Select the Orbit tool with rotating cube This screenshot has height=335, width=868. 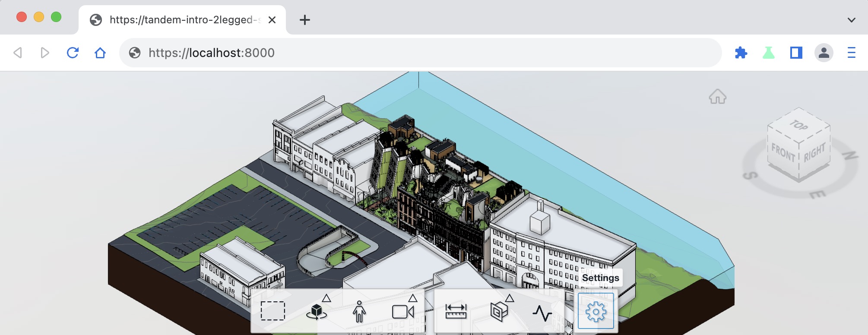click(317, 311)
